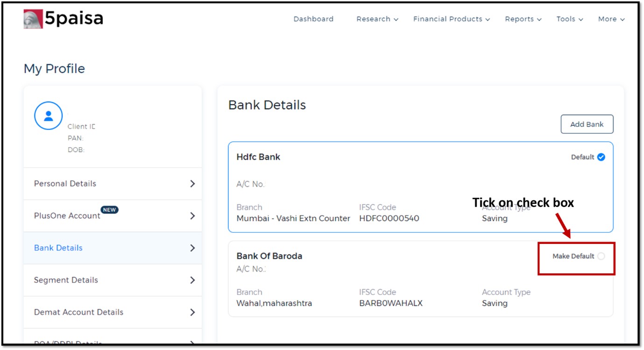Viewport: 644px width, 350px height.
Task: Go to the Dashboard page
Action: [x=313, y=19]
